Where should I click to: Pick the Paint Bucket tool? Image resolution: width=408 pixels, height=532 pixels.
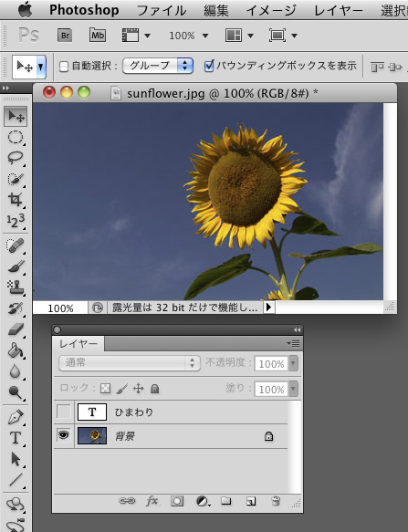16,350
